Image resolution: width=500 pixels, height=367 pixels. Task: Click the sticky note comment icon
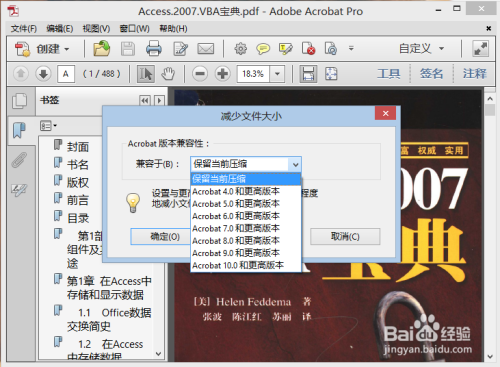263,49
